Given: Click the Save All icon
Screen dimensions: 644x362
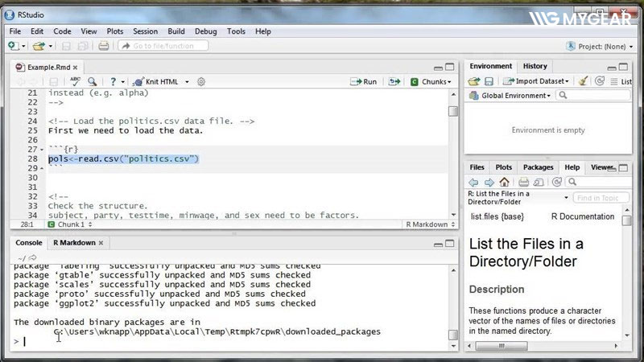Looking at the screenshot, I should (83, 46).
